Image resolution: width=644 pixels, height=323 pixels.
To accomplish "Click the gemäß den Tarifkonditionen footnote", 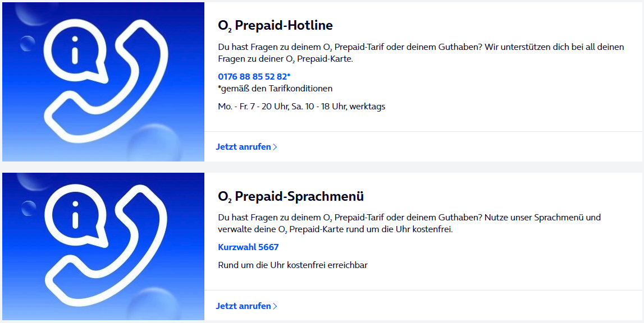I will coord(275,89).
